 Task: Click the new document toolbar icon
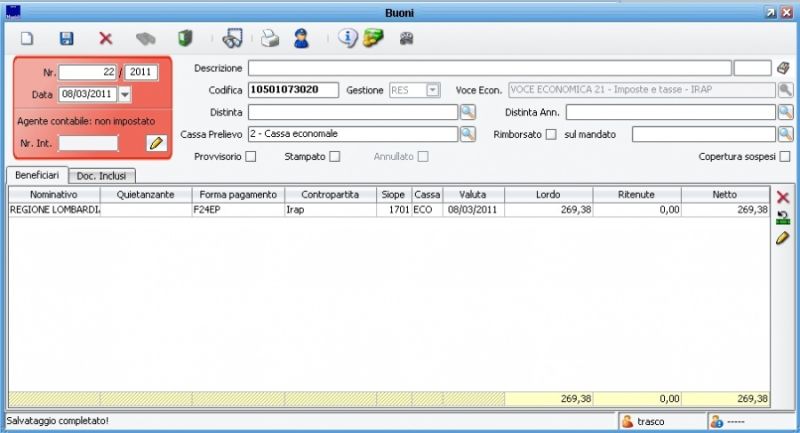(28, 39)
